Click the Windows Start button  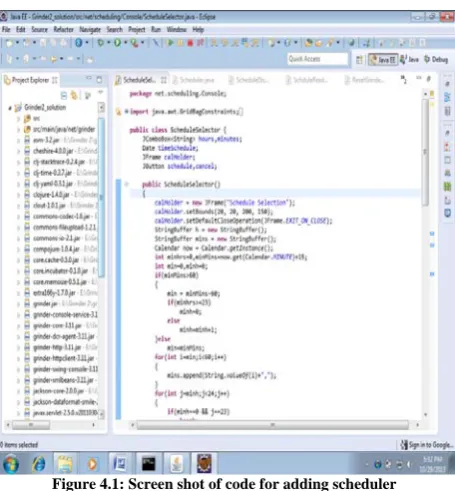pos(11,464)
